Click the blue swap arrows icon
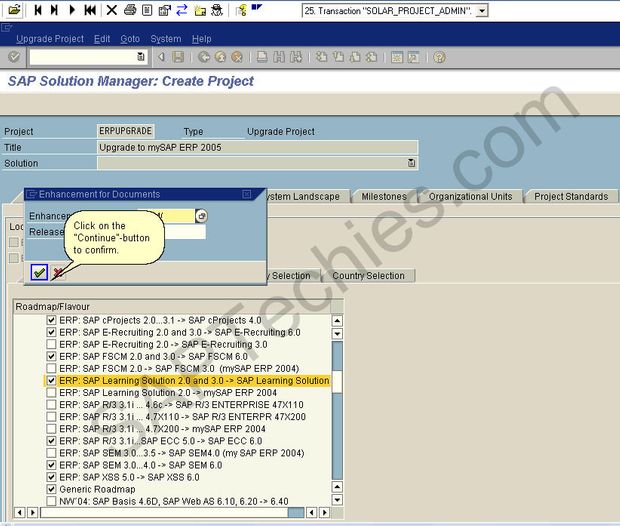The height and width of the screenshot is (526, 620). click(181, 9)
